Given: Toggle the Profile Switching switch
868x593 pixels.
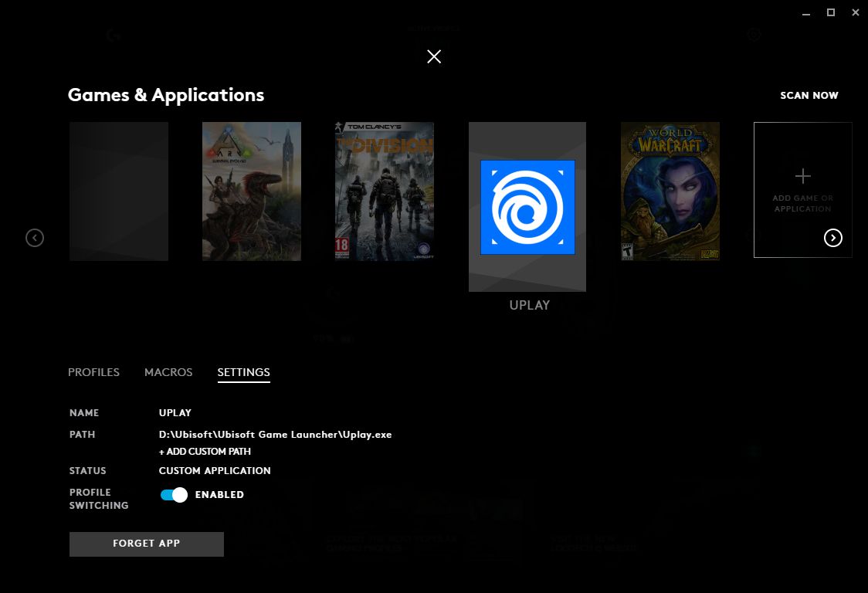Looking at the screenshot, I should (174, 495).
